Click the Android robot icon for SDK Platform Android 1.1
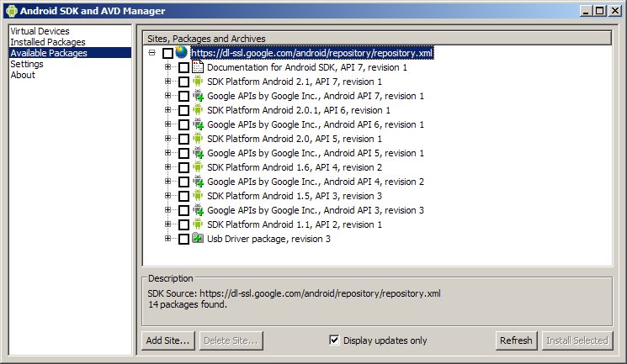The height and width of the screenshot is (364, 627). pyautogui.click(x=198, y=224)
